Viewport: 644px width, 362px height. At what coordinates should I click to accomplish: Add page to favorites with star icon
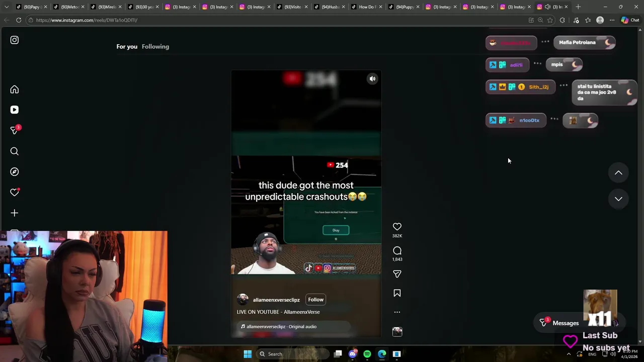(550, 20)
